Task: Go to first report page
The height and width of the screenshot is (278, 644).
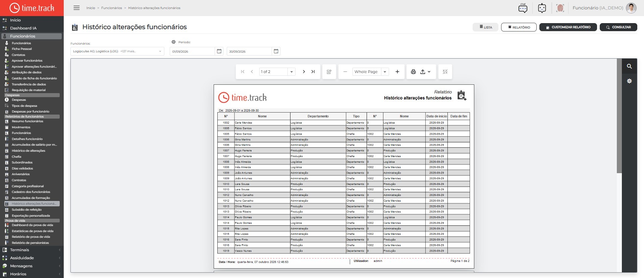Action: pos(243,72)
